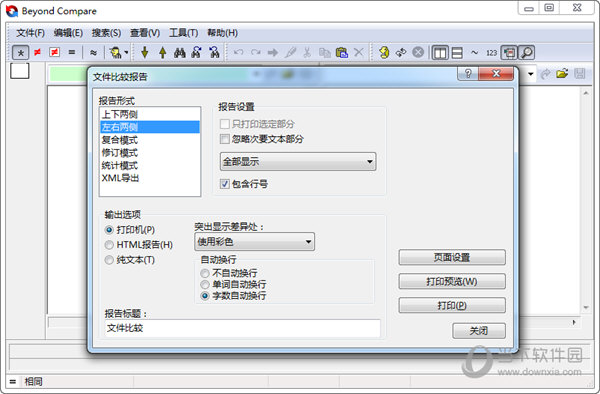The width and height of the screenshot is (600, 394).
Task: Choose 不自动换行 radio option
Action: (x=205, y=273)
